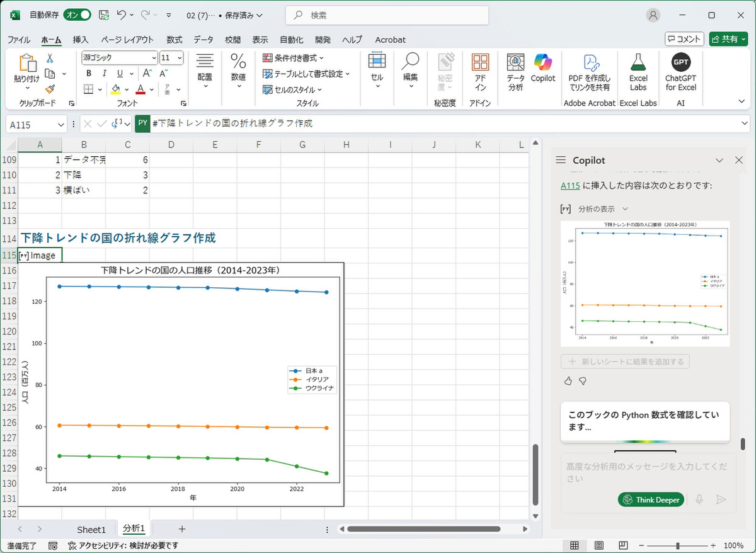Screen dimensions: 756x553
Task: Click the Think Deeper button
Action: pos(651,499)
